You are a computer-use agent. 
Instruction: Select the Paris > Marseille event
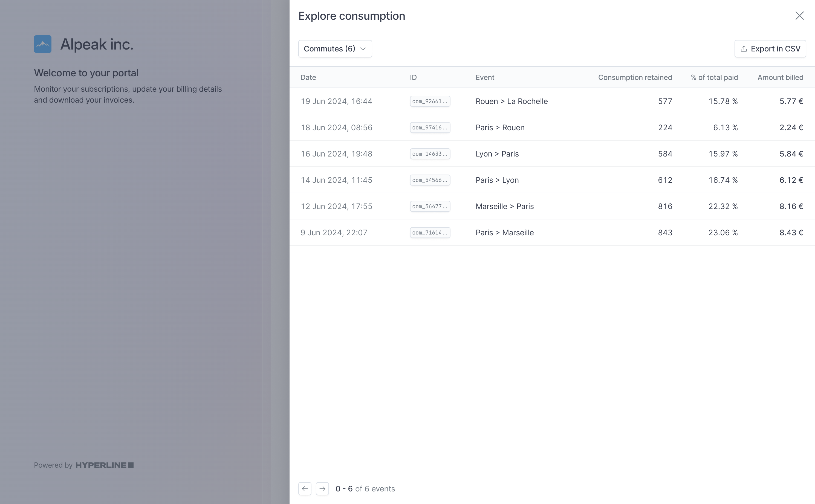[x=504, y=233]
